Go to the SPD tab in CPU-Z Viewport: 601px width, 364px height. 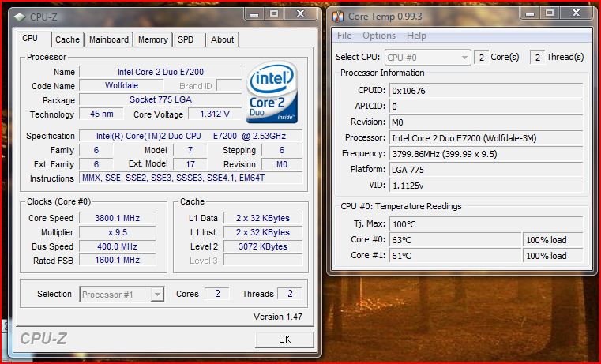[x=186, y=39]
